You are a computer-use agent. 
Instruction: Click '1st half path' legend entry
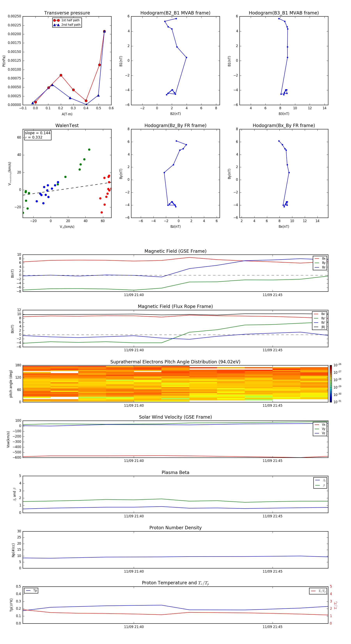point(67,20)
